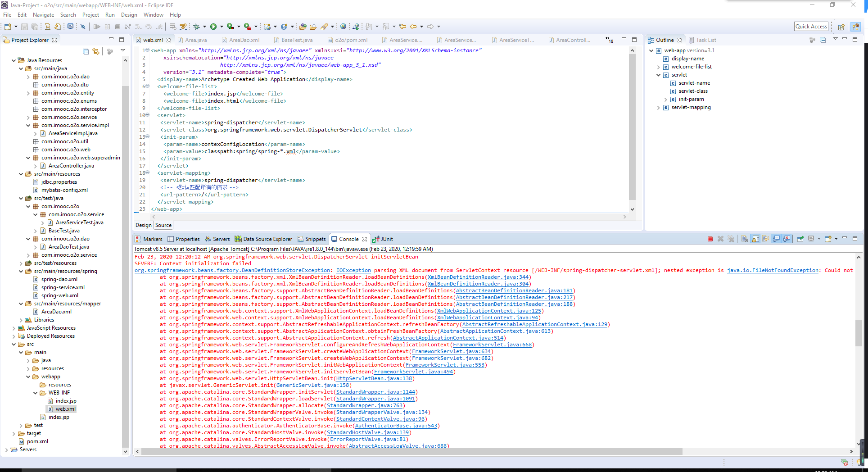
Task: Collapse the servlet node in Outline
Action: pos(658,75)
